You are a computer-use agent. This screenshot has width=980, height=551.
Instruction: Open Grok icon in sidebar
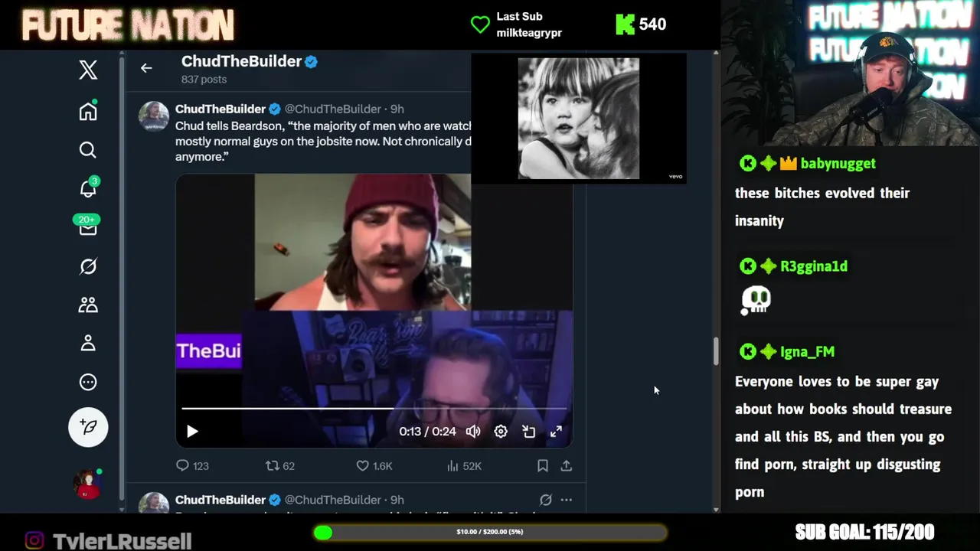coord(88,266)
